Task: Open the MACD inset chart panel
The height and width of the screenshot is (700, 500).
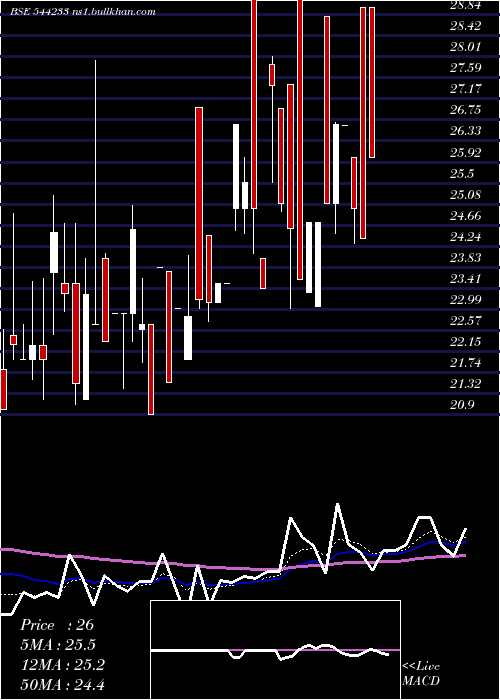Action: pyautogui.click(x=275, y=650)
